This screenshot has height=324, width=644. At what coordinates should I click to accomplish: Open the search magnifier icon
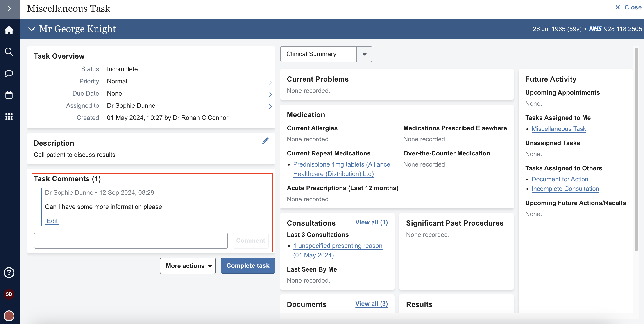(9, 52)
